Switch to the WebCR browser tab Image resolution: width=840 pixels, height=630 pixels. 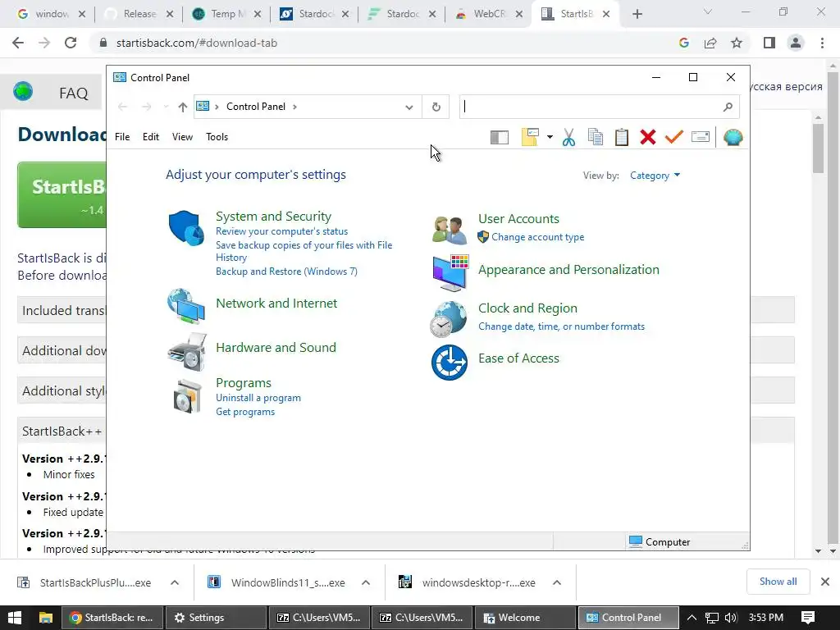(487, 14)
